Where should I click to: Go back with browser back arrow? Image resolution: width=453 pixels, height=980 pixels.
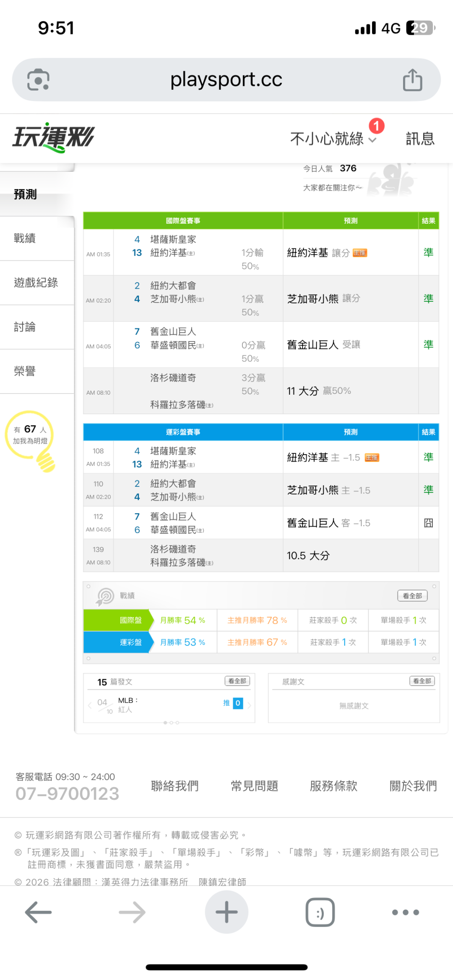click(x=39, y=912)
